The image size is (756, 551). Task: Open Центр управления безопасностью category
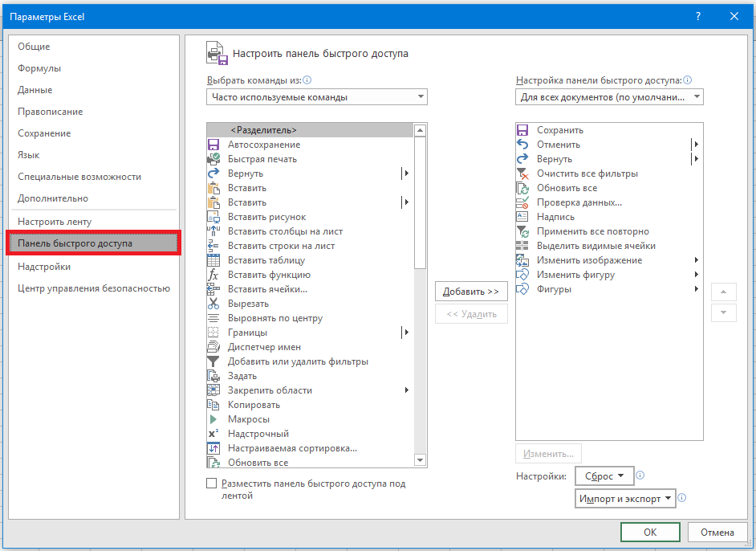94,288
